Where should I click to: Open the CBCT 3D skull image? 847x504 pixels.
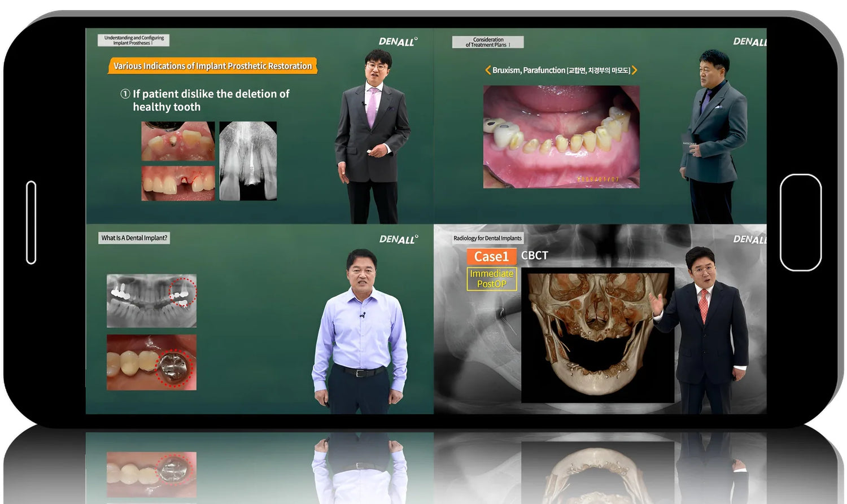[x=597, y=335]
